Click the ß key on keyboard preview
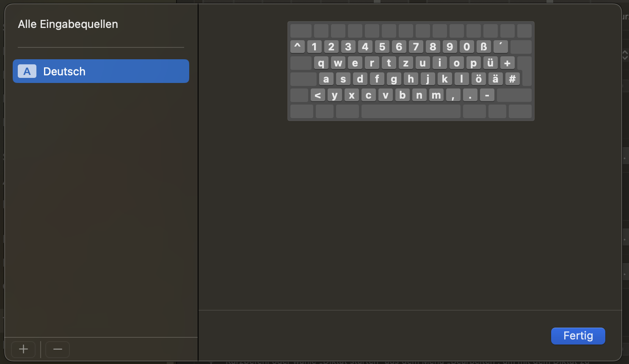The height and width of the screenshot is (364, 629). (483, 47)
